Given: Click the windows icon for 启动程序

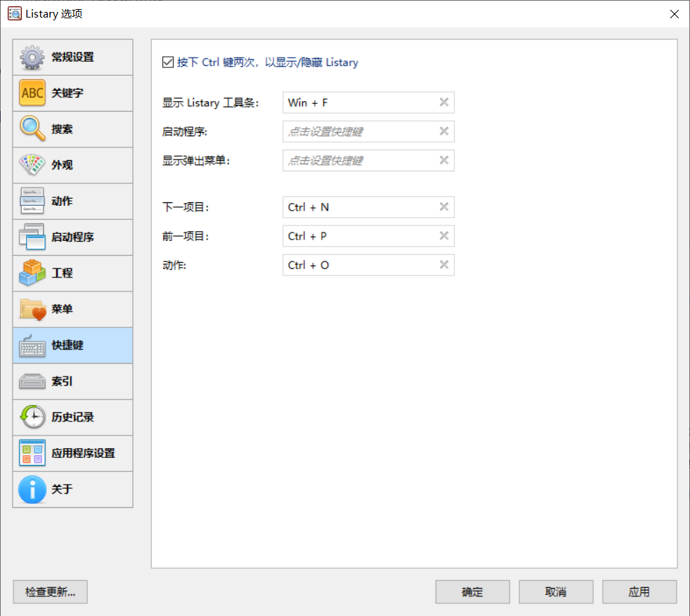Looking at the screenshot, I should [32, 237].
